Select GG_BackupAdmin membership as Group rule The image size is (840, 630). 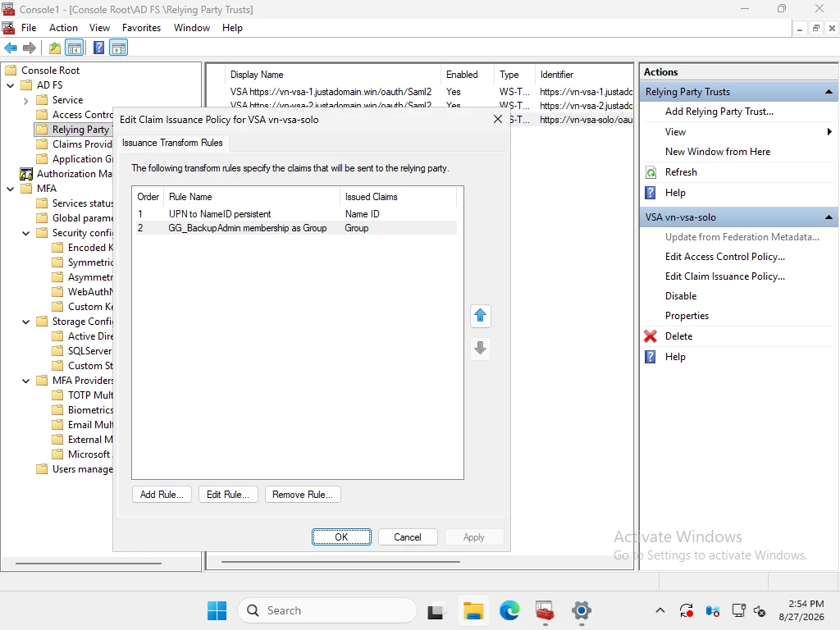[296, 228]
